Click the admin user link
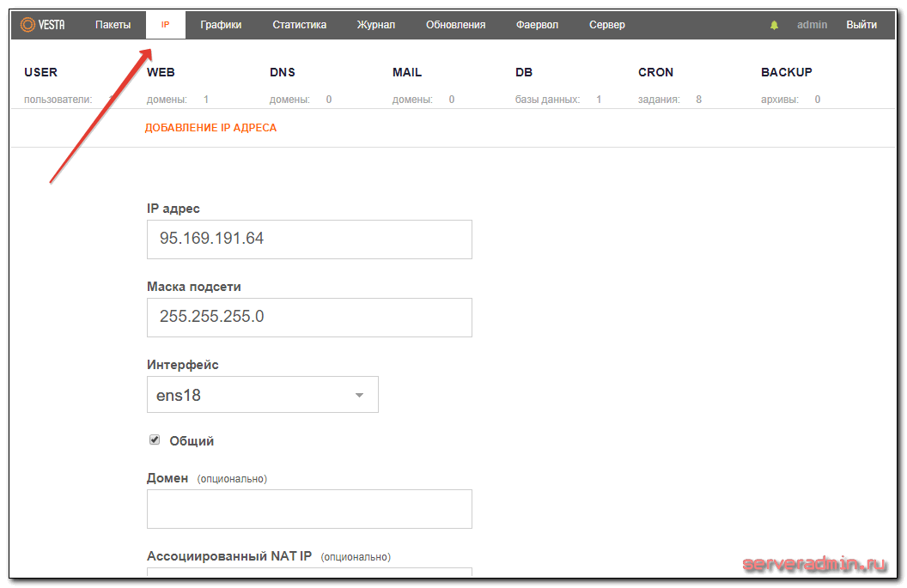This screenshot has height=588, width=907. point(813,25)
